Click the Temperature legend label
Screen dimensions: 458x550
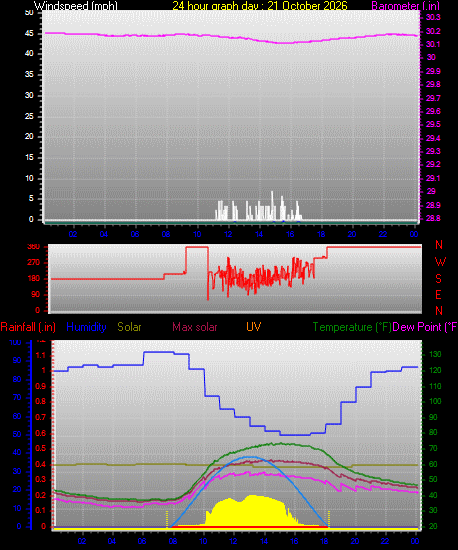(352, 327)
